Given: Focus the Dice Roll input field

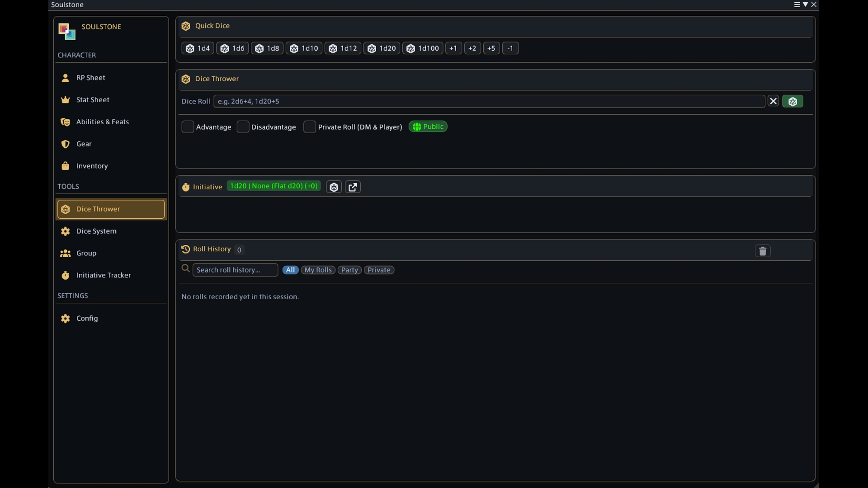Looking at the screenshot, I should tap(489, 101).
